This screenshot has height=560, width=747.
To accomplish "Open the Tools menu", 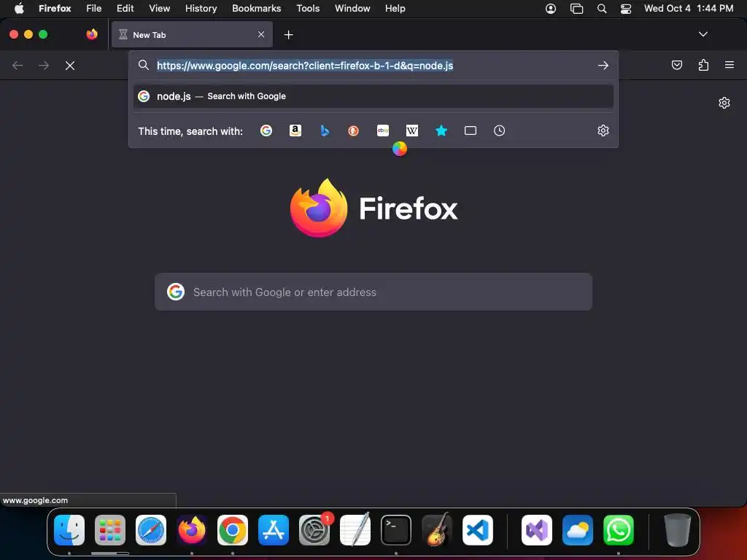I will [x=309, y=9].
